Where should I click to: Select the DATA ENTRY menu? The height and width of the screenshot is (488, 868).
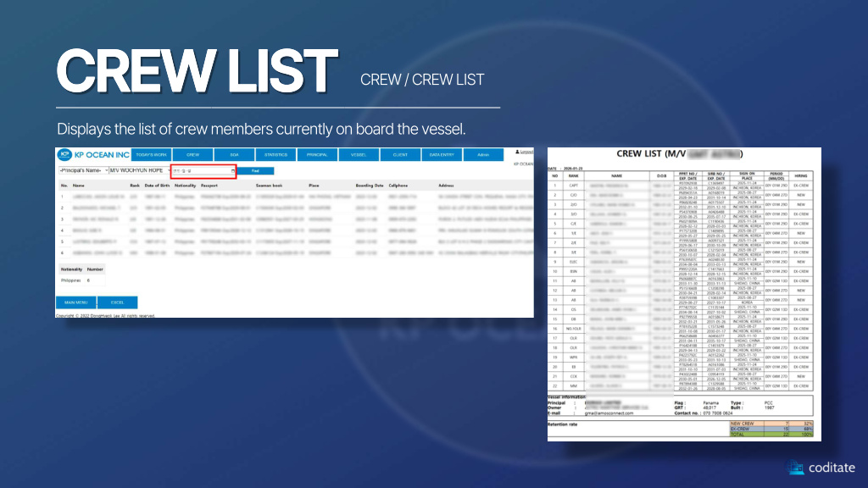442,155
